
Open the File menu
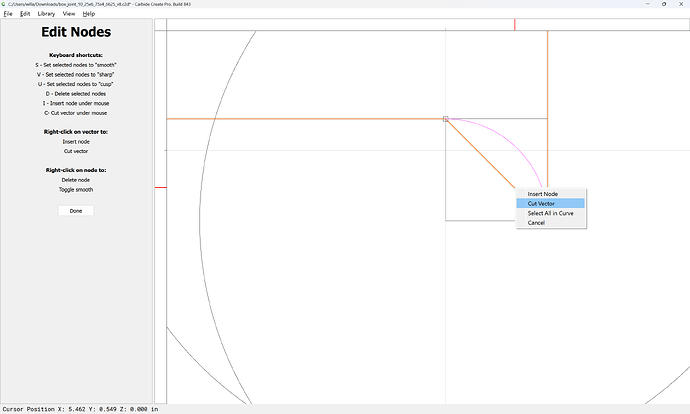pyautogui.click(x=8, y=14)
